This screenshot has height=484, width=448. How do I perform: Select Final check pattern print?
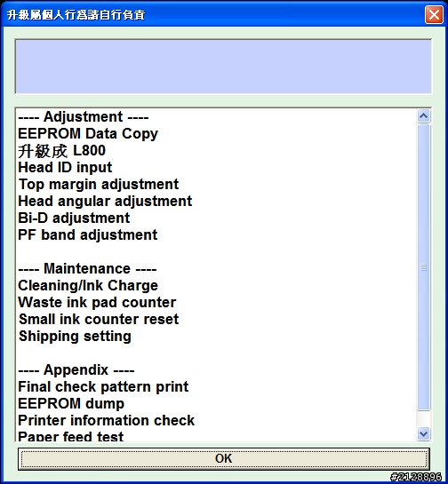pos(103,387)
